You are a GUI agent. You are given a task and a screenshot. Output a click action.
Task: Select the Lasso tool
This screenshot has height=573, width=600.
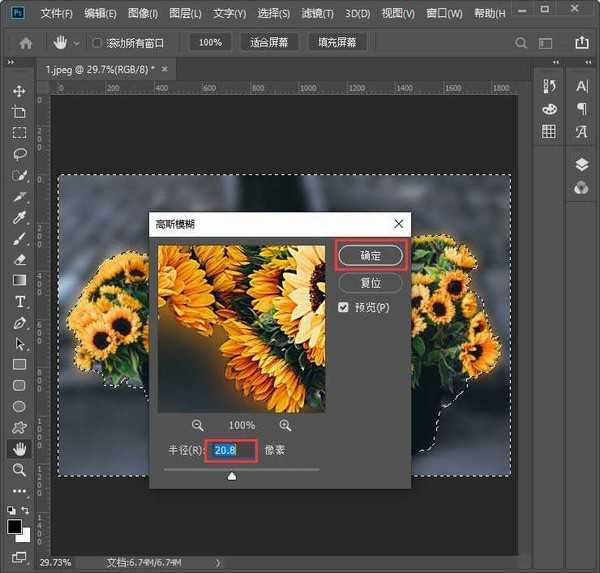[x=19, y=154]
